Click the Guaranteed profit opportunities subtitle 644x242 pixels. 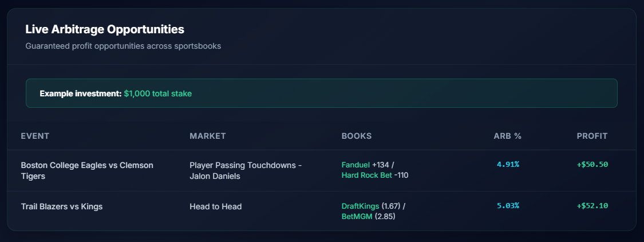pos(123,46)
